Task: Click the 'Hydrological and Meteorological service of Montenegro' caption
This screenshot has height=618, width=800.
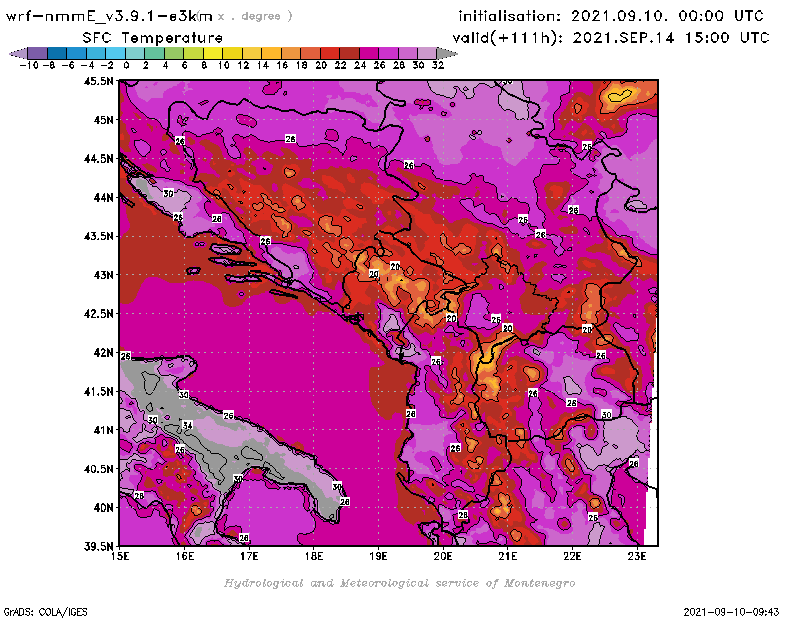Action: 399,583
